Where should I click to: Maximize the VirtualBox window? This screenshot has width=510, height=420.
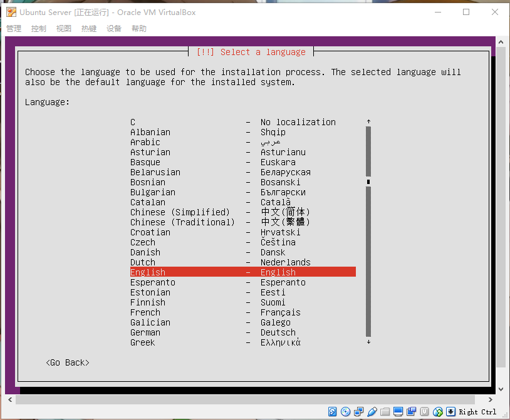pyautogui.click(x=466, y=13)
